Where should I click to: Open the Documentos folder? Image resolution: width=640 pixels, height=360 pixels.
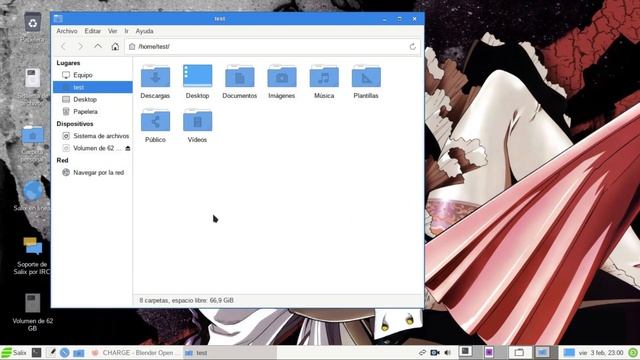(240, 81)
